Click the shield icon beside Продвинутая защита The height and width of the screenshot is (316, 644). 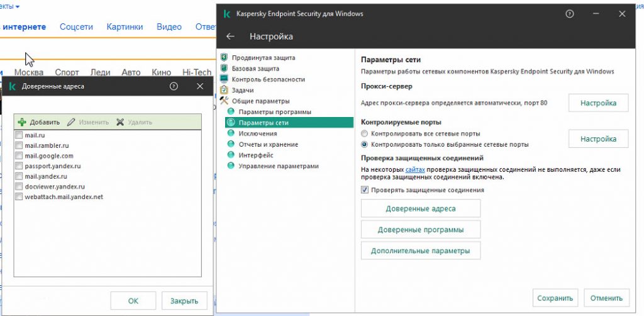click(224, 57)
